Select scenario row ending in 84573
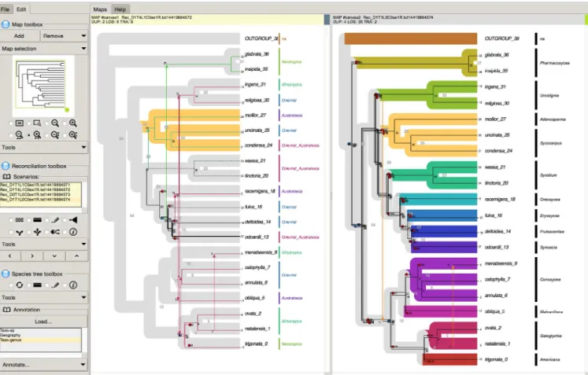This screenshot has height=375, width=588. 40,194
